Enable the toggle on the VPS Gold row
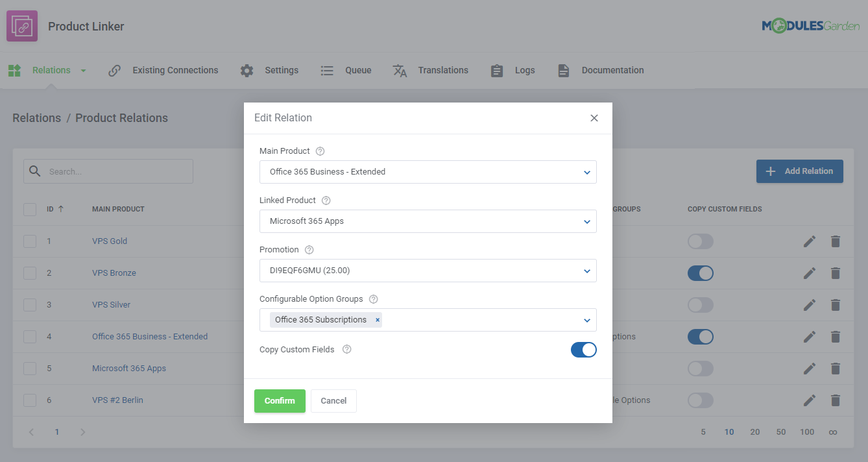The height and width of the screenshot is (462, 868). point(700,241)
